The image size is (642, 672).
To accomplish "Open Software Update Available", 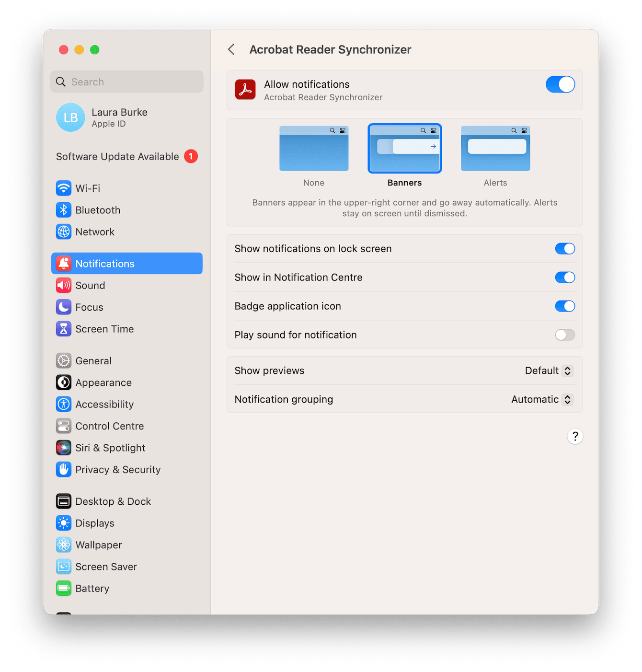I will (117, 156).
